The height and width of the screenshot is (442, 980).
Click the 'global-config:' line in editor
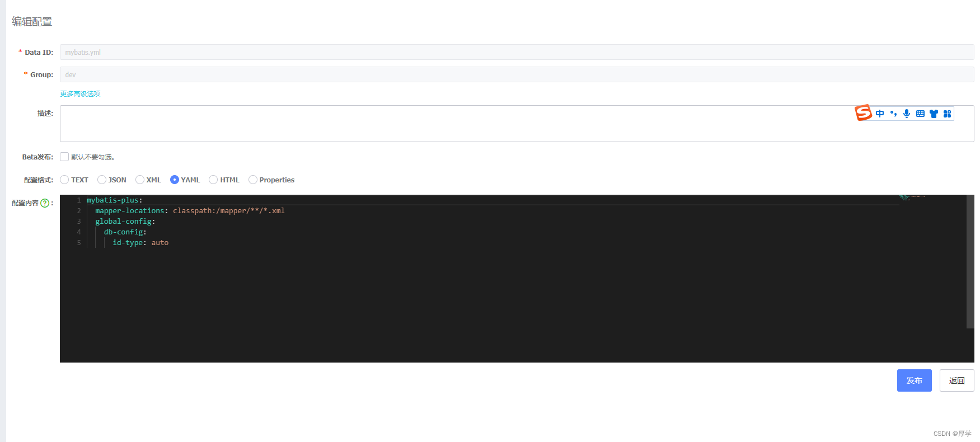click(125, 222)
